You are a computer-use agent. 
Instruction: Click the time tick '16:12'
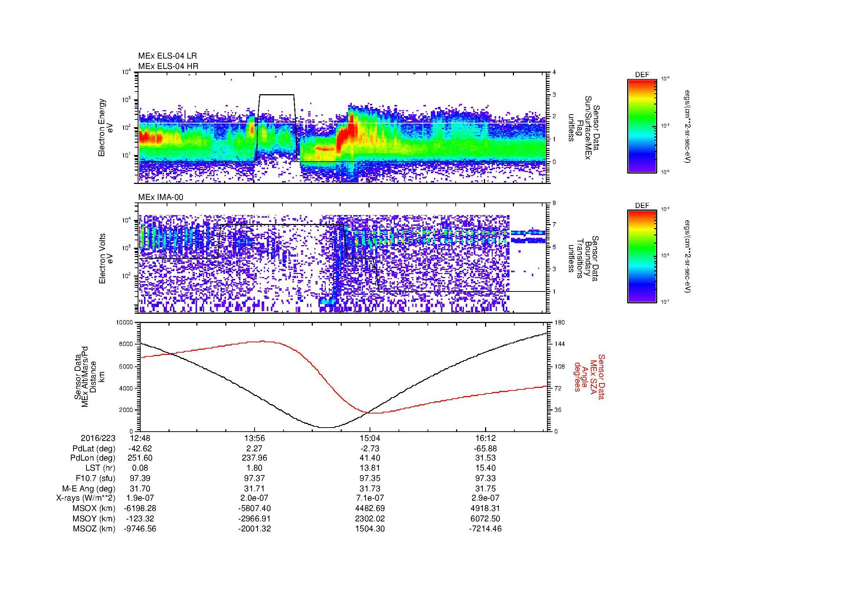click(485, 438)
